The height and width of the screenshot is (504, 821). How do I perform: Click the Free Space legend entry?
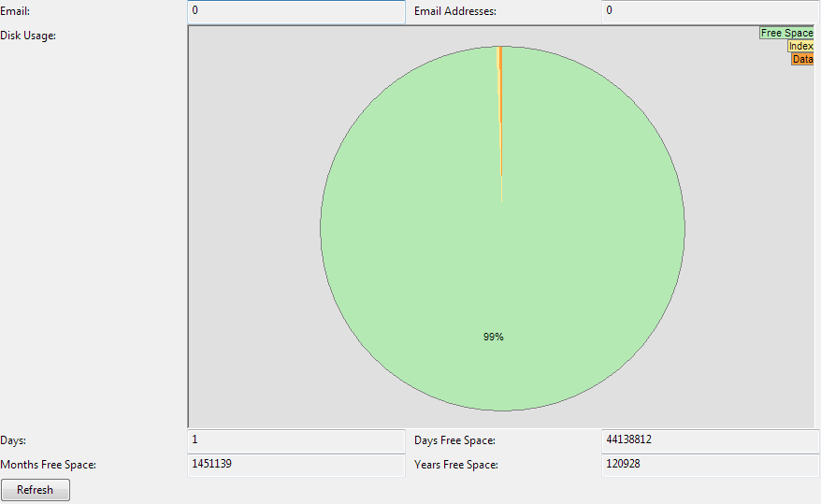pyautogui.click(x=786, y=33)
